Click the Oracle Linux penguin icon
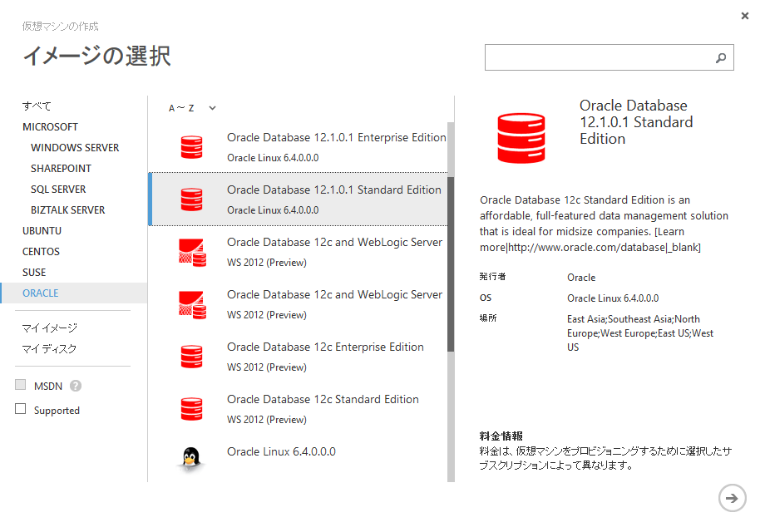765x532 pixels. [x=190, y=460]
